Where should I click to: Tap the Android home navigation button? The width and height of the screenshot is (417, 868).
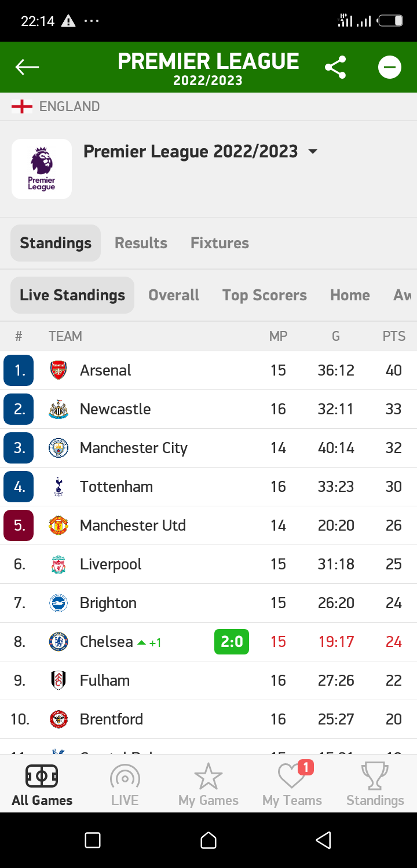(x=209, y=840)
